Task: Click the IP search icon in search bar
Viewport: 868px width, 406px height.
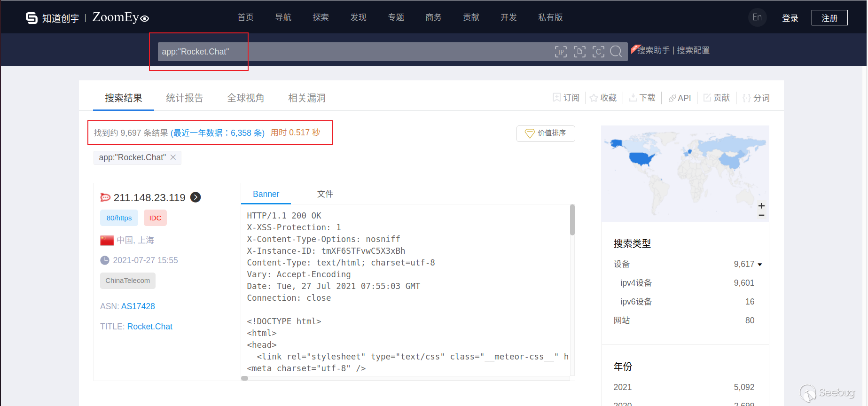Action: coord(561,52)
